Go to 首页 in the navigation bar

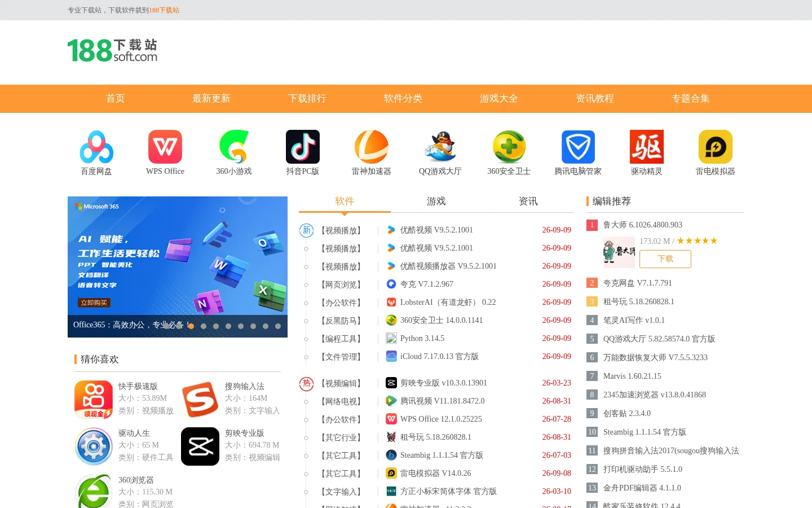click(116, 99)
